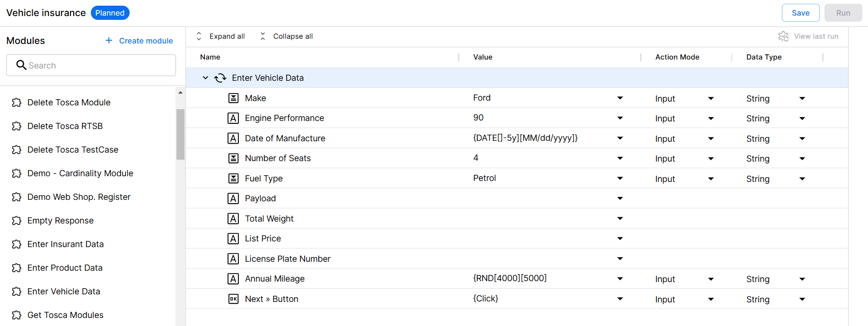Click the Engine Performance textbox icon
868x326 pixels.
(233, 118)
